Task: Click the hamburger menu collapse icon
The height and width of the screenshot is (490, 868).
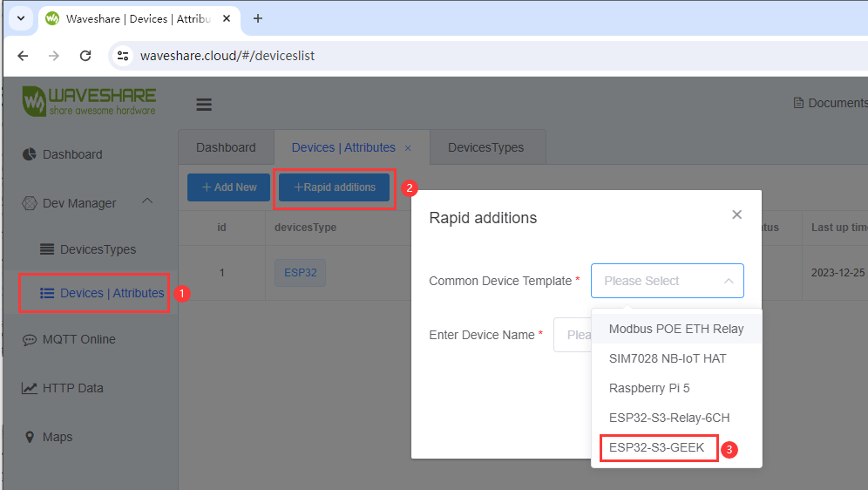Action: [x=204, y=105]
